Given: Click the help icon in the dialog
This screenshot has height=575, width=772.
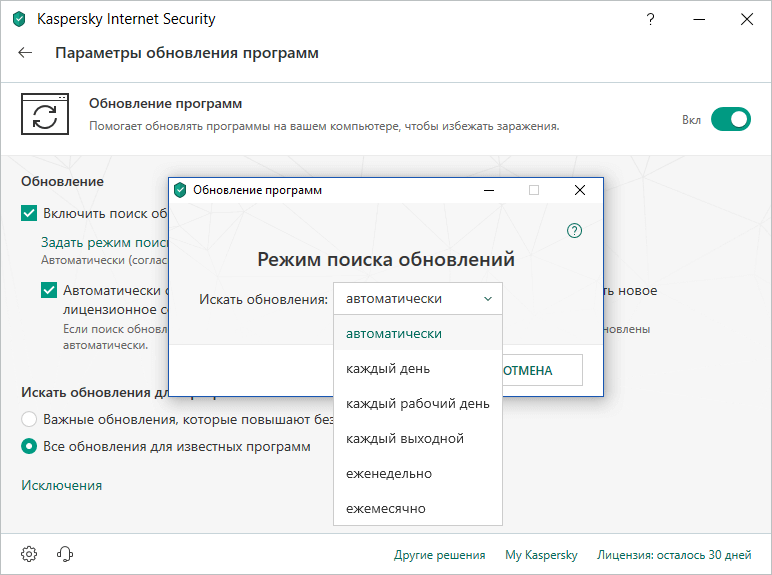Looking at the screenshot, I should point(574,231).
